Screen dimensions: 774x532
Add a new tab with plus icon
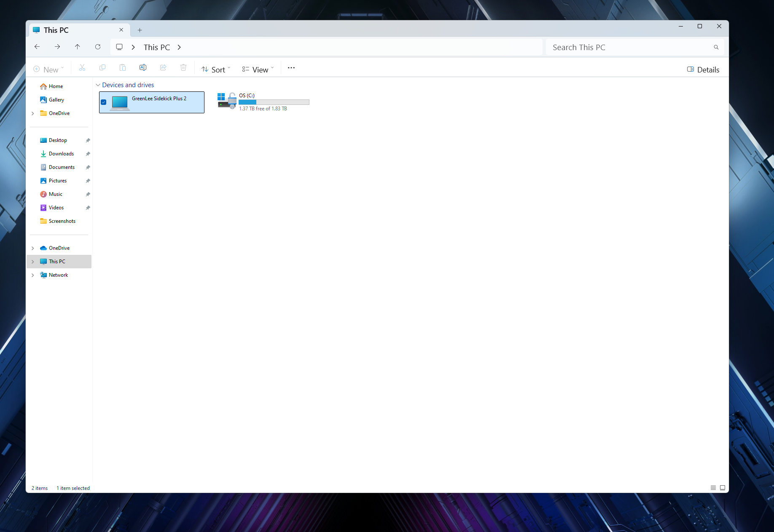click(x=140, y=30)
